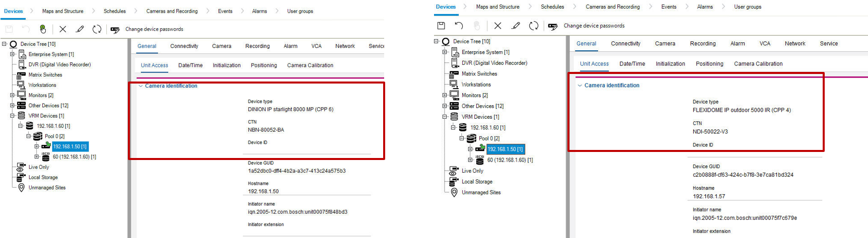The height and width of the screenshot is (238, 868).
Task: Open Camera Calibration subtab in left window
Action: 310,65
